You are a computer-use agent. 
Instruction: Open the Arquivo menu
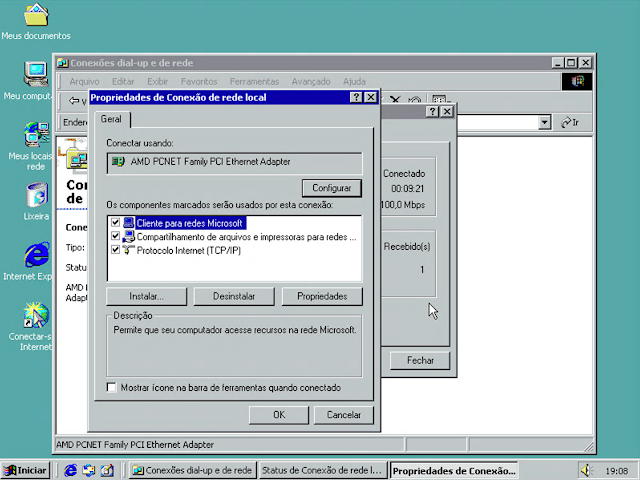(x=84, y=82)
